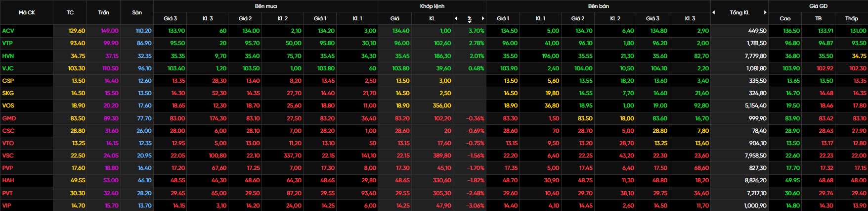Click the Thấp column header
This screenshot has width=868, height=211.
coord(851,18)
